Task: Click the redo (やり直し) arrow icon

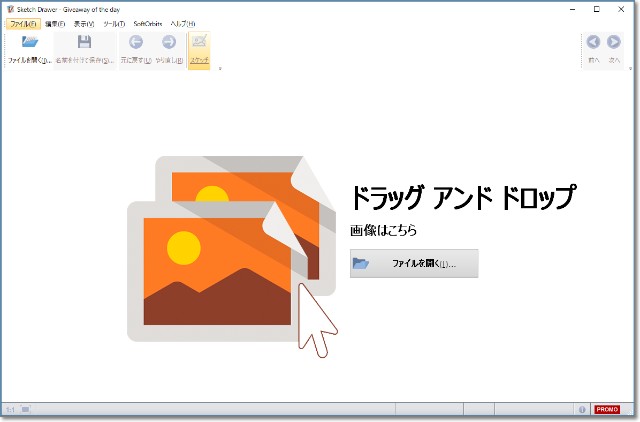Action: tap(168, 42)
